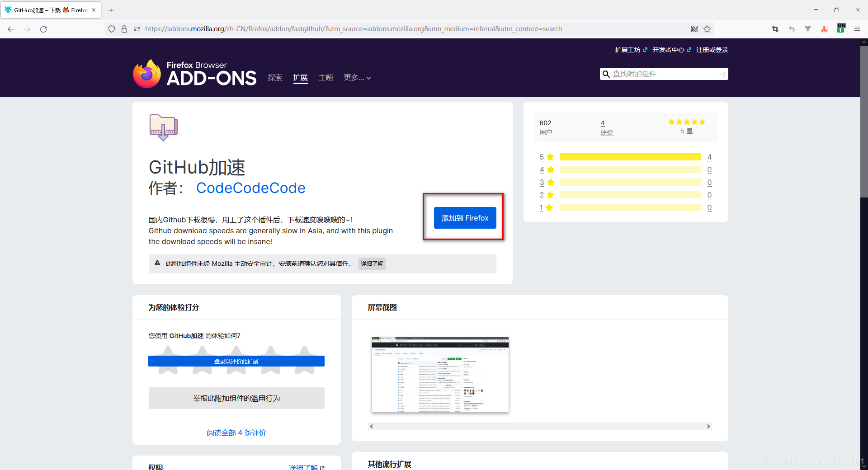Click the address bar URL
The height and width of the screenshot is (470, 868).
(x=354, y=29)
